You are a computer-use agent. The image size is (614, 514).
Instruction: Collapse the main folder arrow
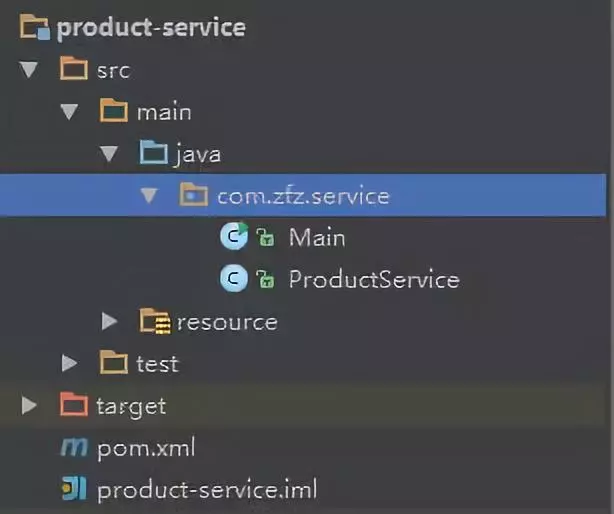pos(69,112)
